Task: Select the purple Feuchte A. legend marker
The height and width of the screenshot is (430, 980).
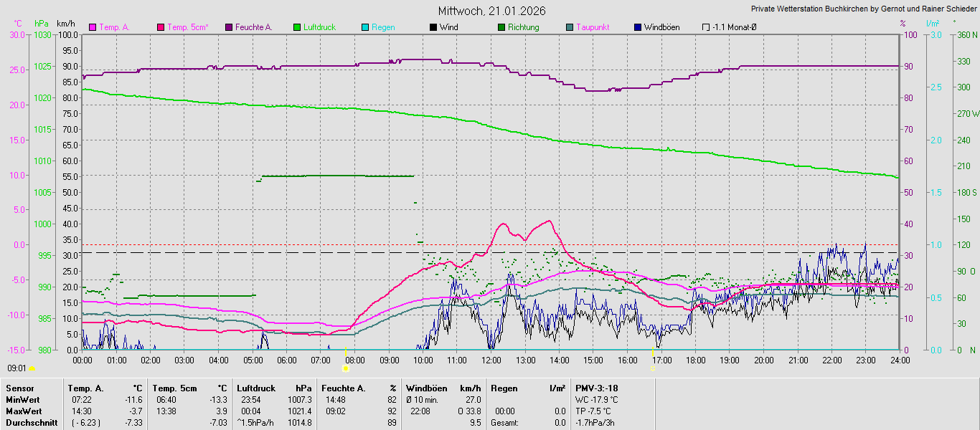Action: coord(229,27)
